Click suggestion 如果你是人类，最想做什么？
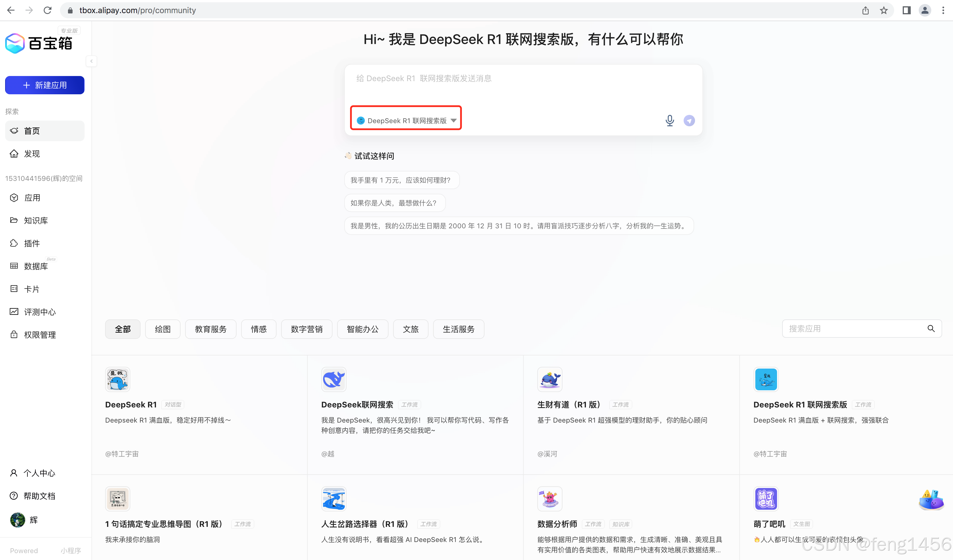 [x=395, y=203]
